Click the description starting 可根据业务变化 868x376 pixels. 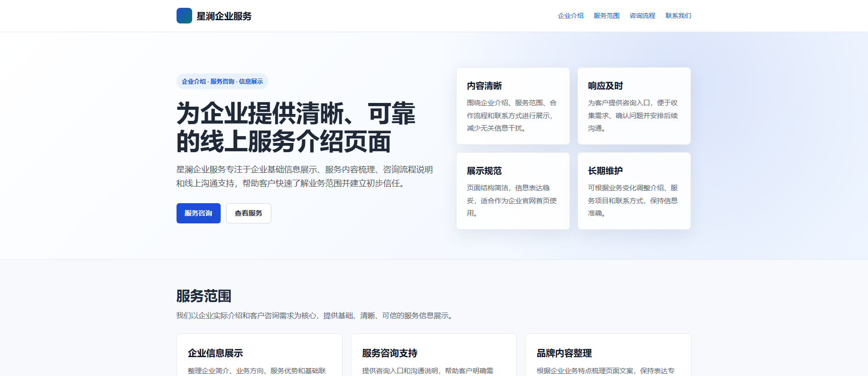tap(633, 200)
